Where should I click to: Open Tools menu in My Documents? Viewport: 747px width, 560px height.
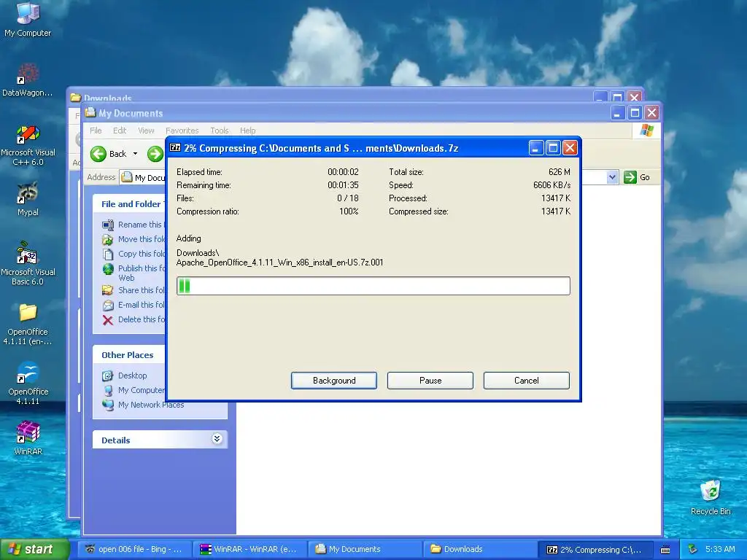pos(220,131)
